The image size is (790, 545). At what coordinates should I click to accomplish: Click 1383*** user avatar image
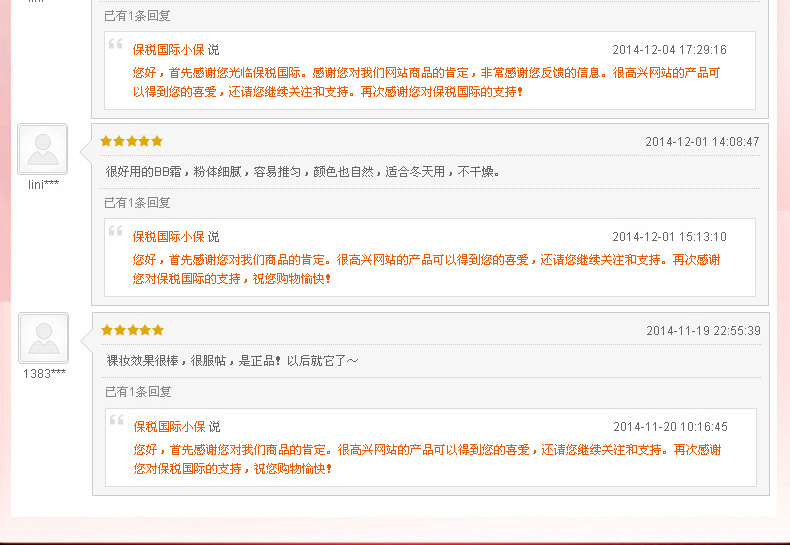point(44,338)
